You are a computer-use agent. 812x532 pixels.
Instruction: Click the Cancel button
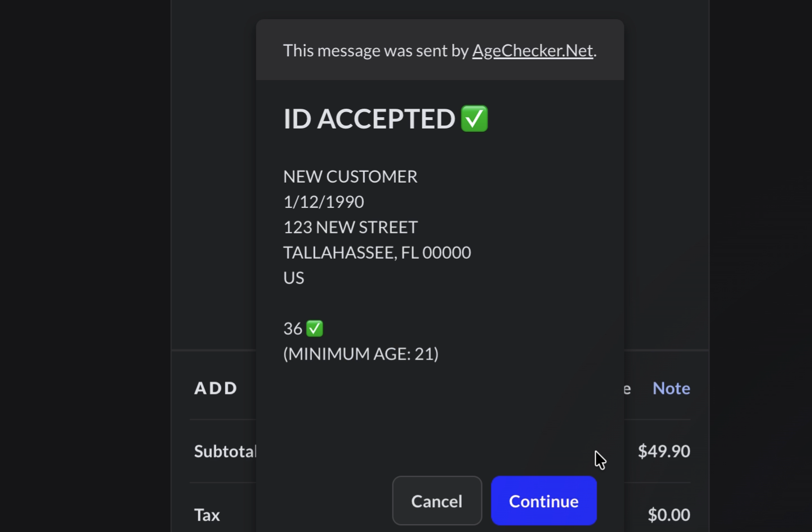tap(437, 501)
